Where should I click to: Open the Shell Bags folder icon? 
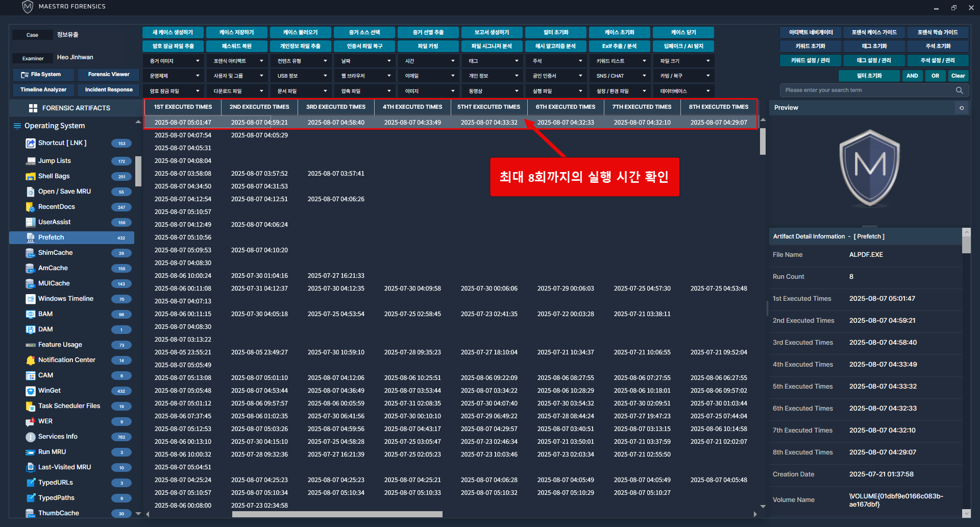coord(31,176)
